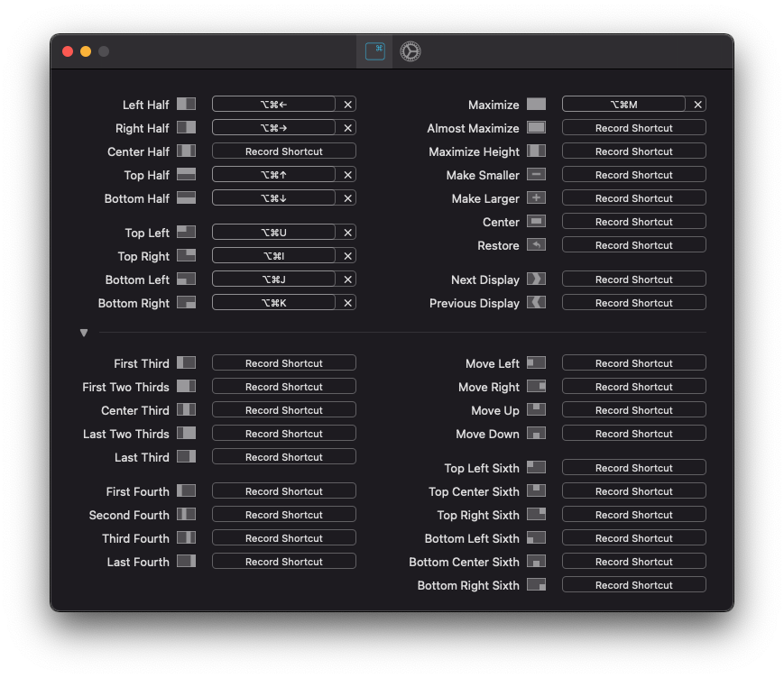Screen dimensions: 784x678
Task: Remove the Bottom Right shortcut
Action: click(x=347, y=303)
